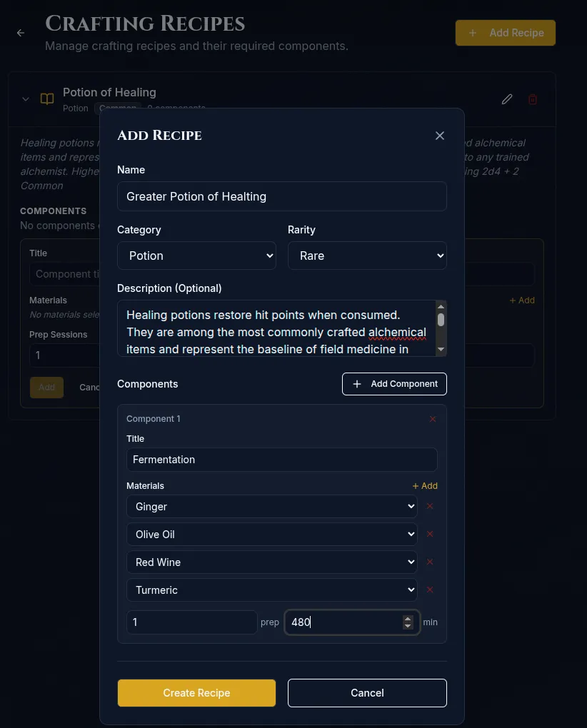Click the Potion of Healing recipe title
Viewport: 587px width, 728px height.
109,92
